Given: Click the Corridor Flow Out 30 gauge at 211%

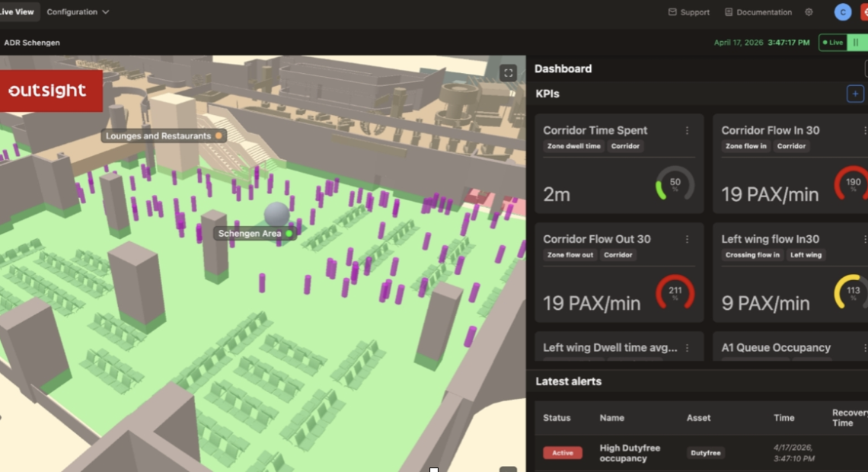Looking at the screenshot, I should (x=675, y=293).
